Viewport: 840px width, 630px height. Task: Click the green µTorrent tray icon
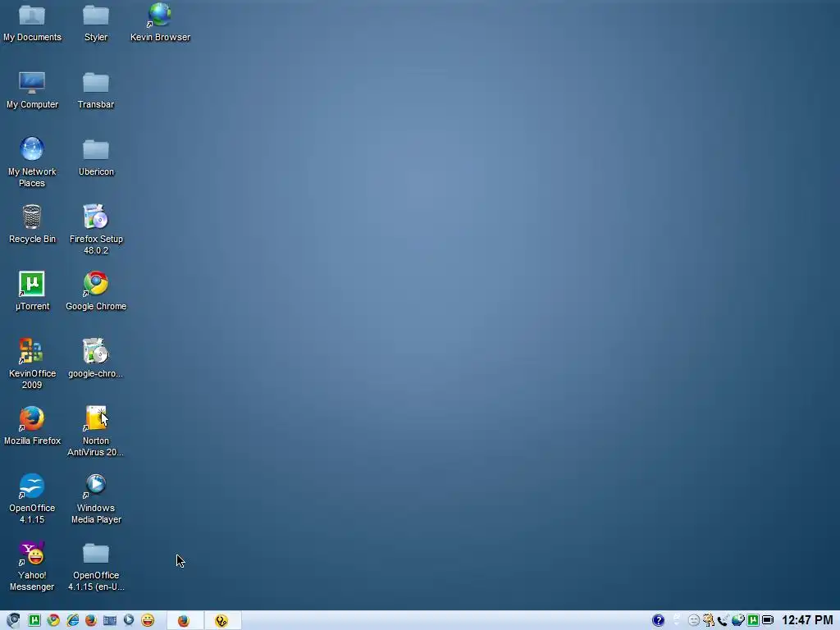click(x=753, y=620)
